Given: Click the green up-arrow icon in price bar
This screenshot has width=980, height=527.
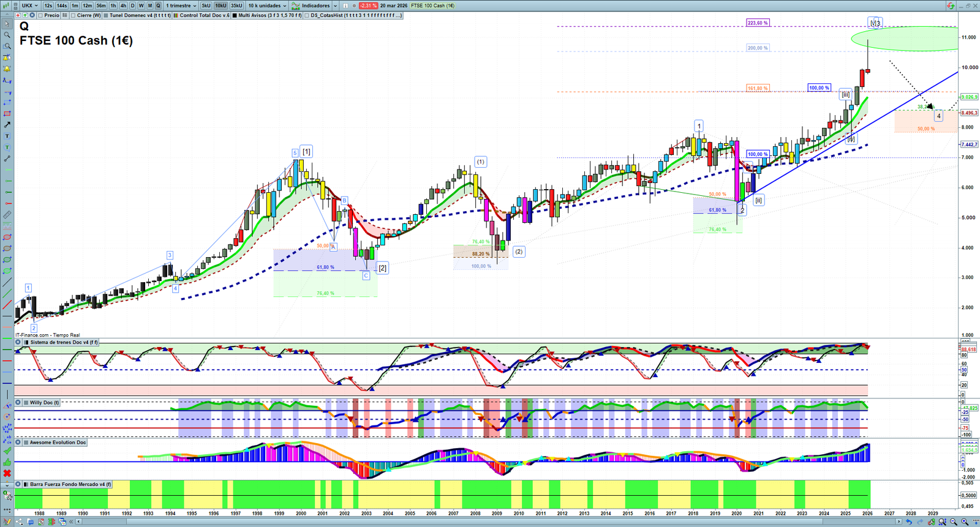Looking at the screenshot, I should [x=25, y=15].
